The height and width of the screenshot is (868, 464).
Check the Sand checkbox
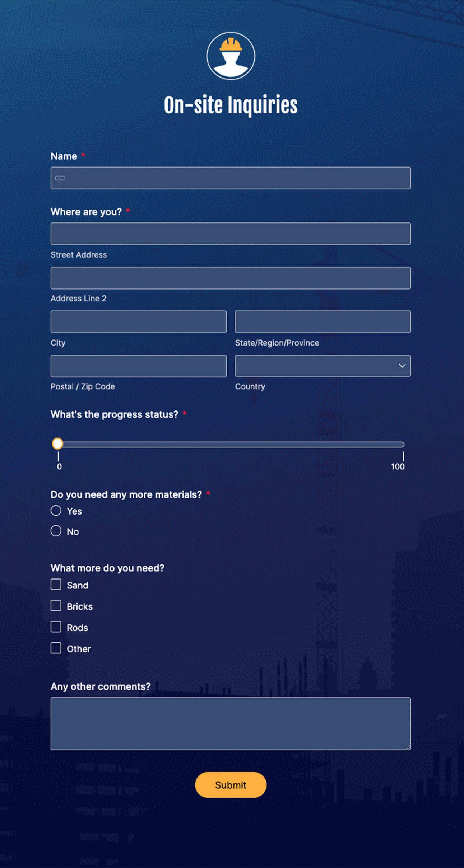(56, 585)
